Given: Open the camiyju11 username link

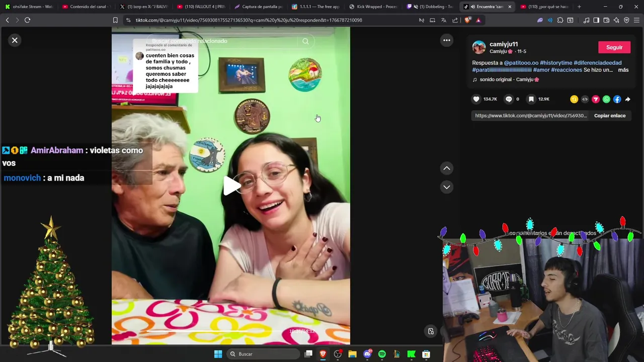Looking at the screenshot, I should (504, 44).
